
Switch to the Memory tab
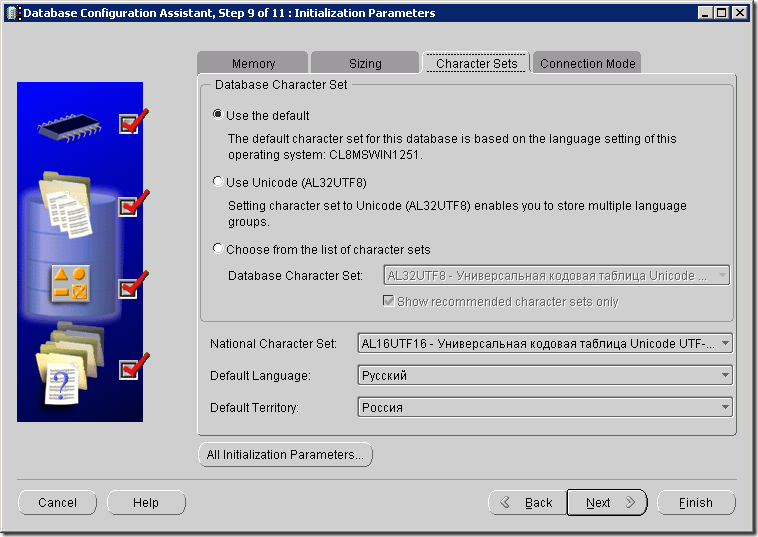pyautogui.click(x=253, y=63)
